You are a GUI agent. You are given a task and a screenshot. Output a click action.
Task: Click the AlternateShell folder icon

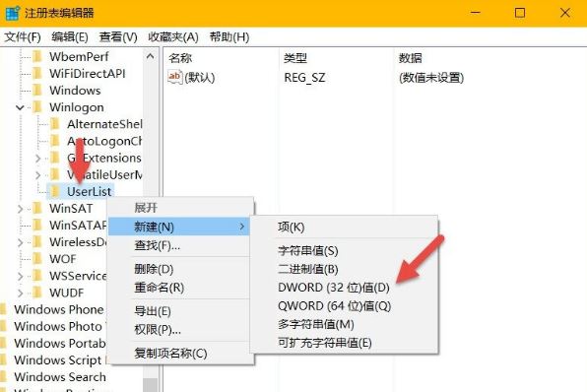coord(55,124)
